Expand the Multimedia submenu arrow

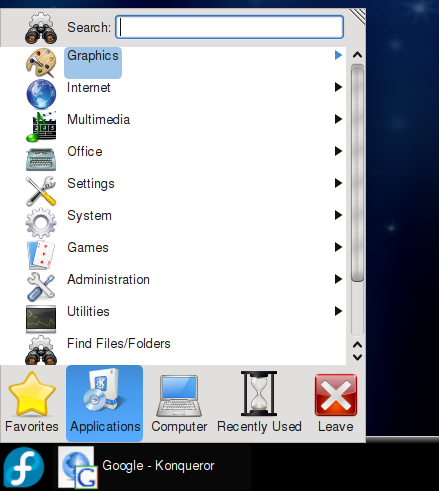338,119
